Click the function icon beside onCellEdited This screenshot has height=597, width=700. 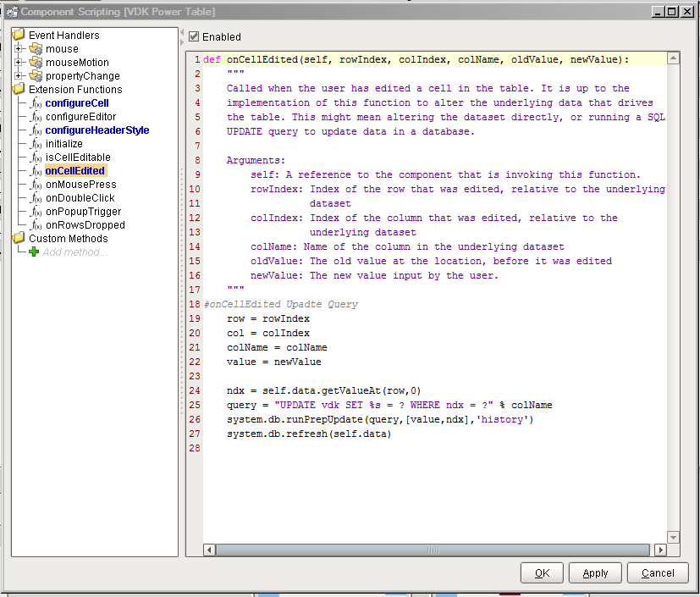[36, 171]
